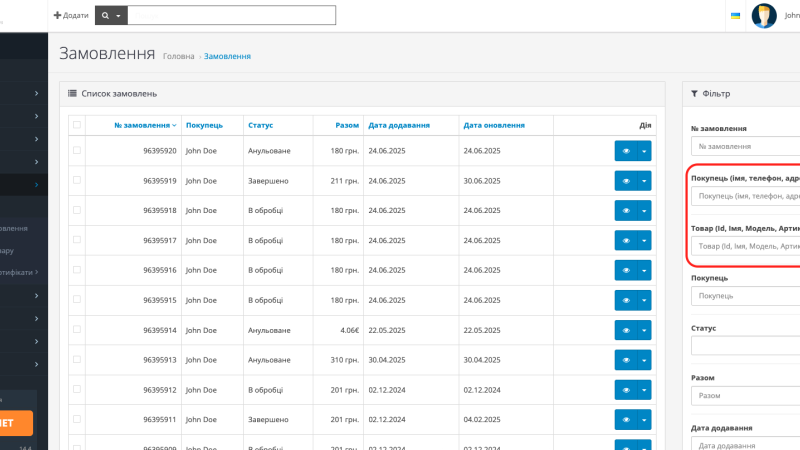Click Завершено status of order 96395919

[x=268, y=181]
